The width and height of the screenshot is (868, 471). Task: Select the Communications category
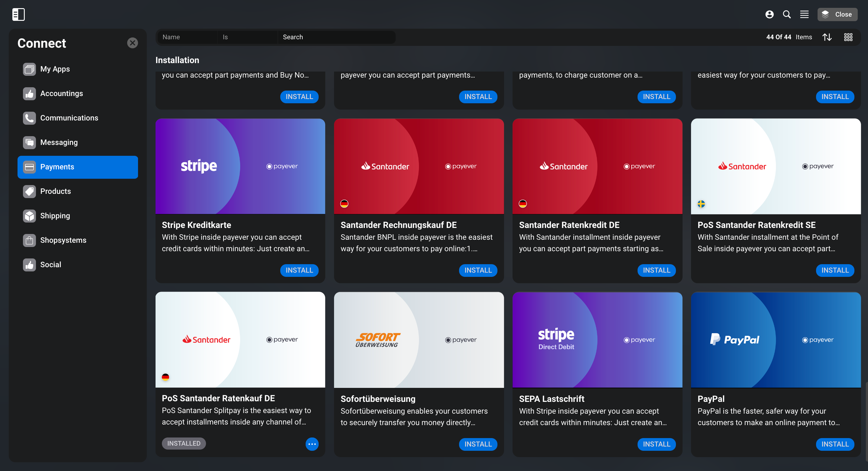[x=78, y=118]
